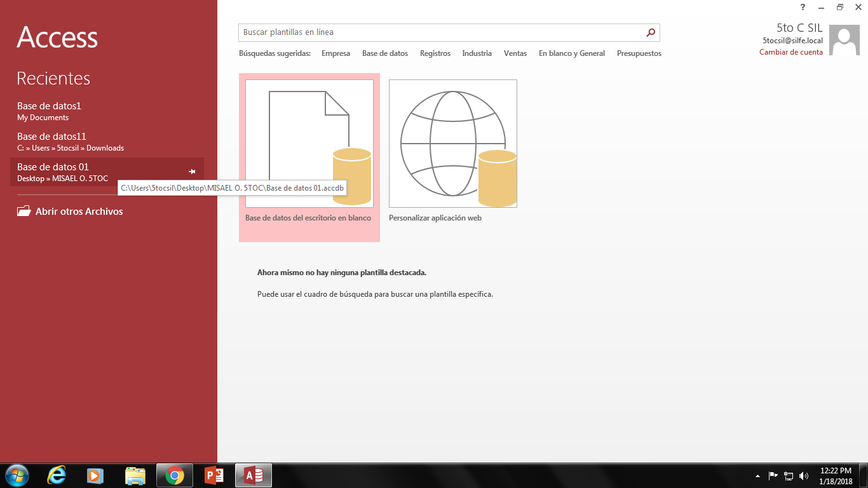Pin Base de datos 01 to list
868x488 pixels.
coord(192,172)
